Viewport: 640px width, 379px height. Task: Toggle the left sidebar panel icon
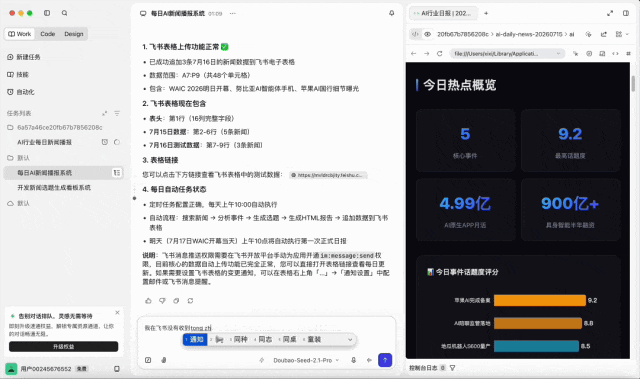click(47, 13)
